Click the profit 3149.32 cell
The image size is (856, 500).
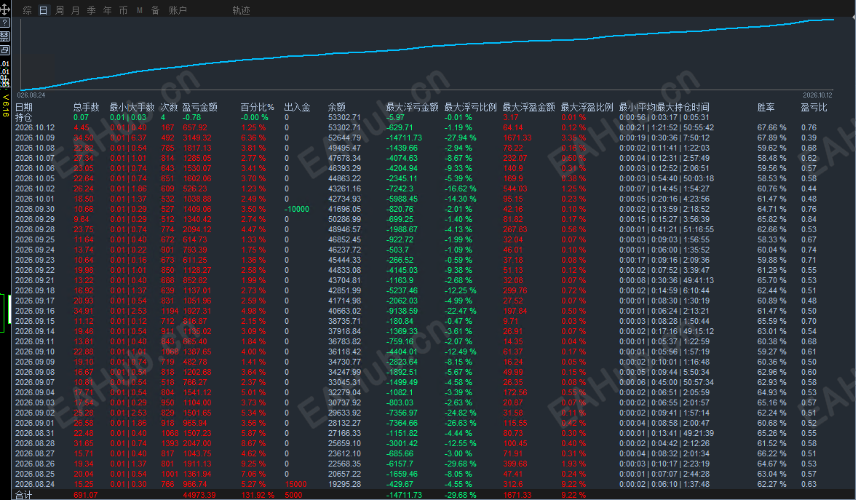[197, 138]
